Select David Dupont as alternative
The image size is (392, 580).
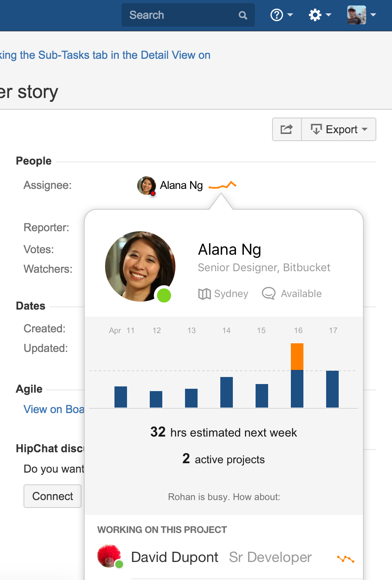click(x=174, y=557)
